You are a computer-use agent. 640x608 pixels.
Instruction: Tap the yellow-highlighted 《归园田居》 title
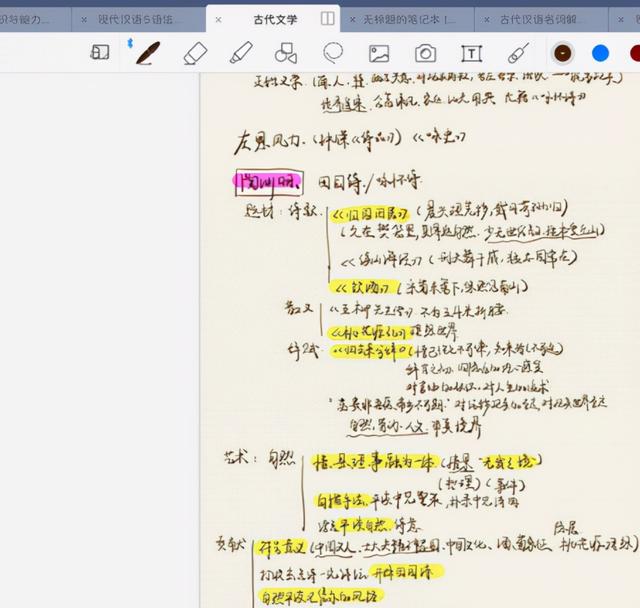point(370,214)
